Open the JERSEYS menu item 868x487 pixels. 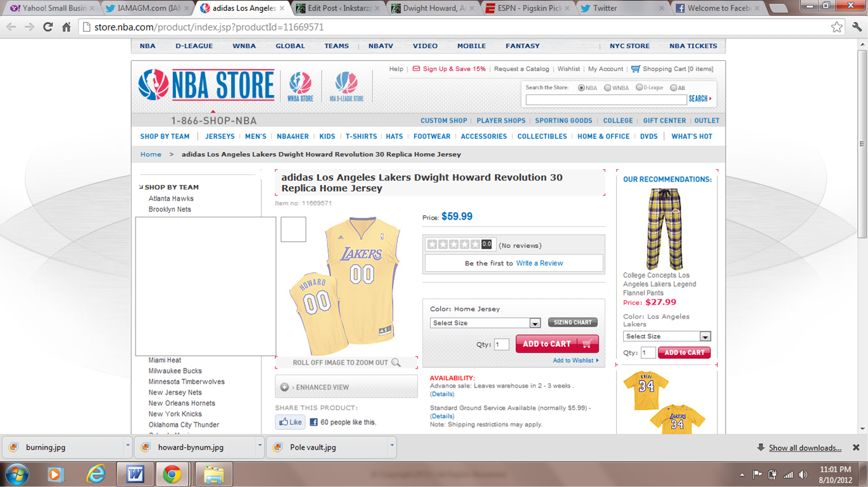[x=220, y=136]
